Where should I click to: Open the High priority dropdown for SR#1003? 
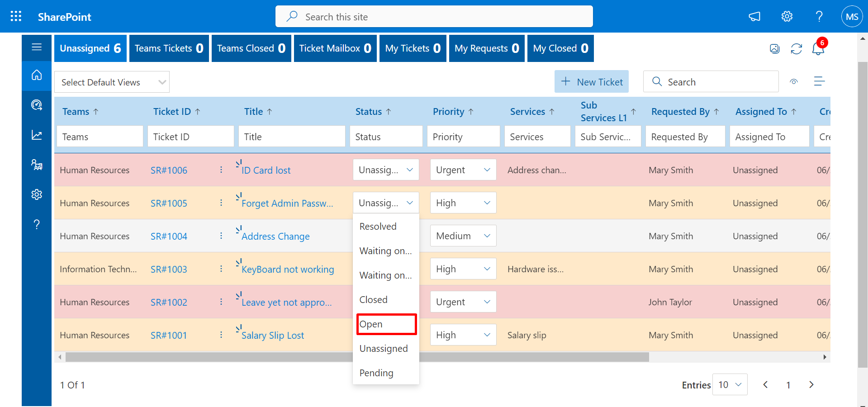click(463, 269)
